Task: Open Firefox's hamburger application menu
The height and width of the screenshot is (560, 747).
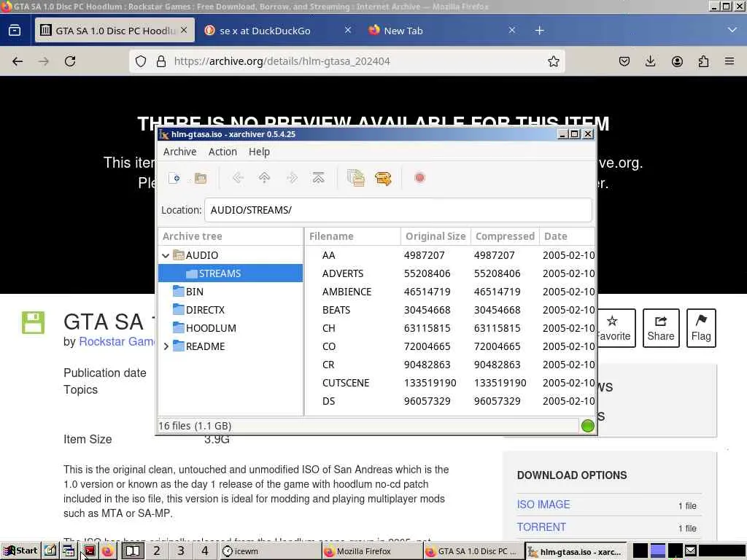Action: click(729, 61)
